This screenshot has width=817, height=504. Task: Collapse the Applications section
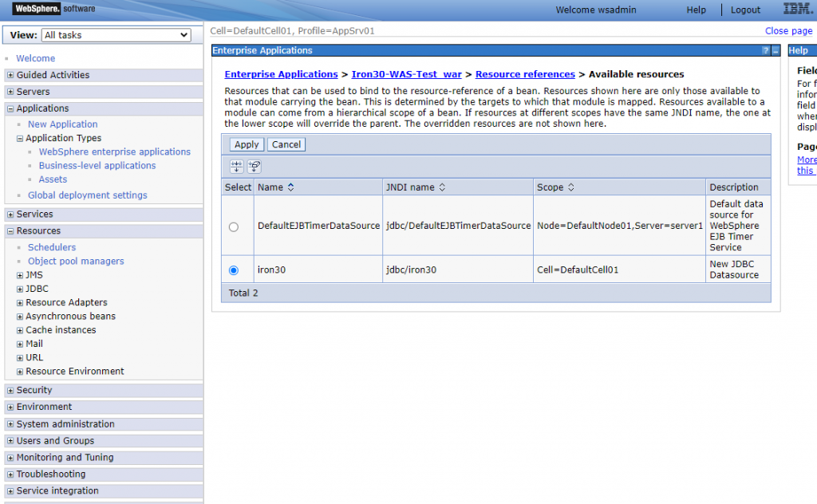[x=10, y=108]
